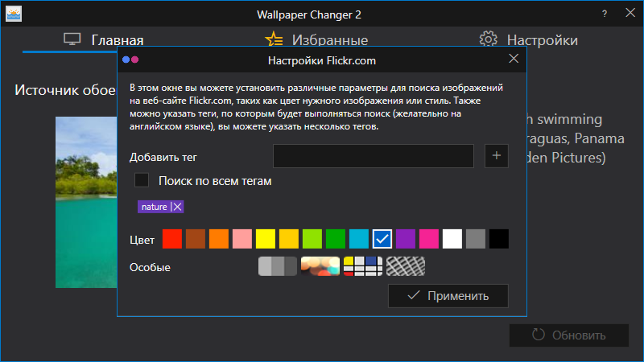Select the golden amber color swatch

coord(289,239)
